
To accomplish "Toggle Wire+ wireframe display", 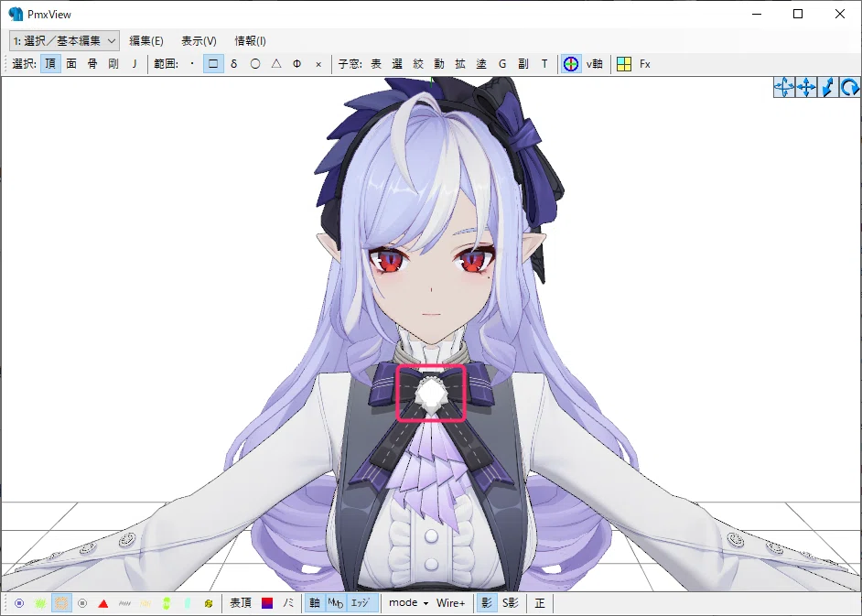I will [x=451, y=603].
